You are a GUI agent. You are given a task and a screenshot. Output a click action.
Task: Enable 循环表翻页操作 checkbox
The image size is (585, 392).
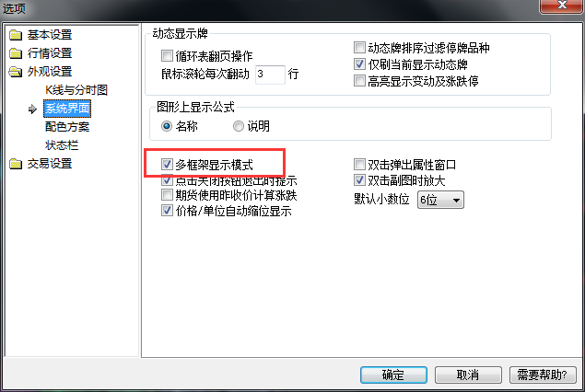click(167, 56)
